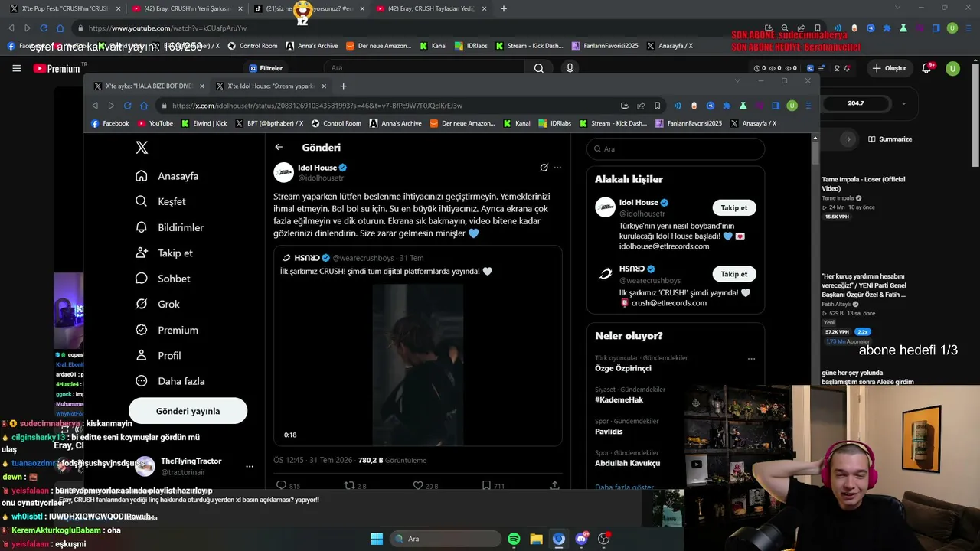Open the Tame Impala - Loser video suggestion
This screenshot has width=980, height=551.
[x=864, y=184]
